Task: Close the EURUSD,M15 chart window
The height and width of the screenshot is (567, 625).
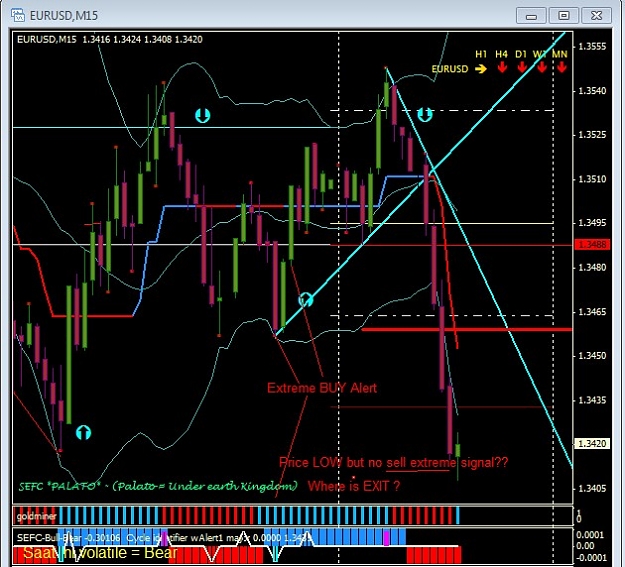Action: [596, 16]
